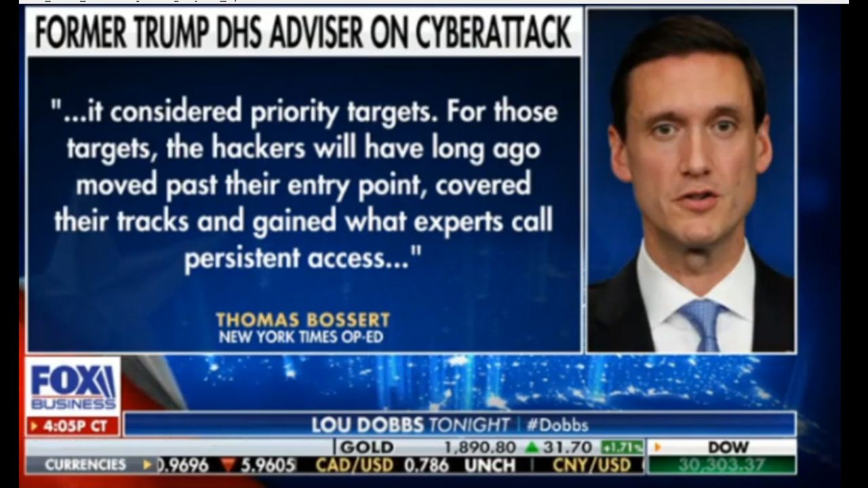
Task: Click the orange arrow left of DOW
Action: 657,447
